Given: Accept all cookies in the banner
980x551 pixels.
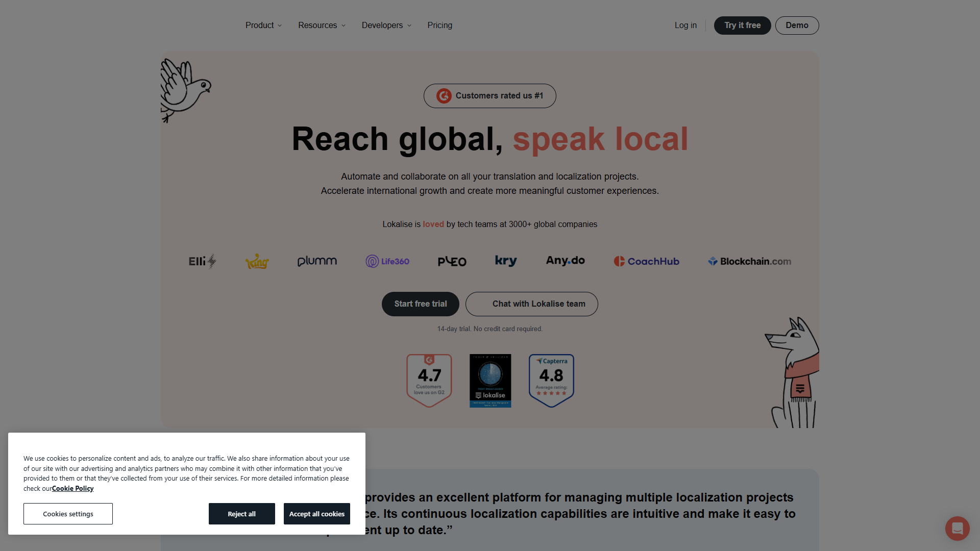Looking at the screenshot, I should [x=317, y=514].
